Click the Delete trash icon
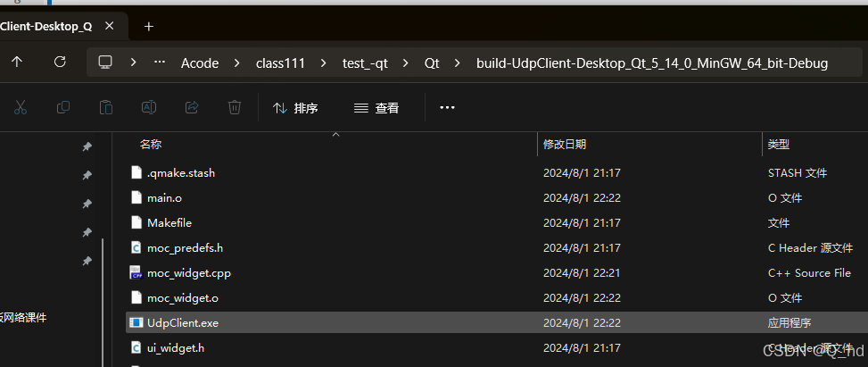This screenshot has height=367, width=868. coord(235,108)
